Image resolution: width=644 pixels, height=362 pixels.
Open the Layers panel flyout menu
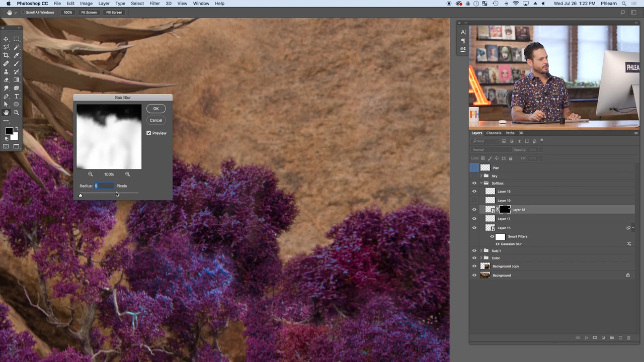click(636, 133)
